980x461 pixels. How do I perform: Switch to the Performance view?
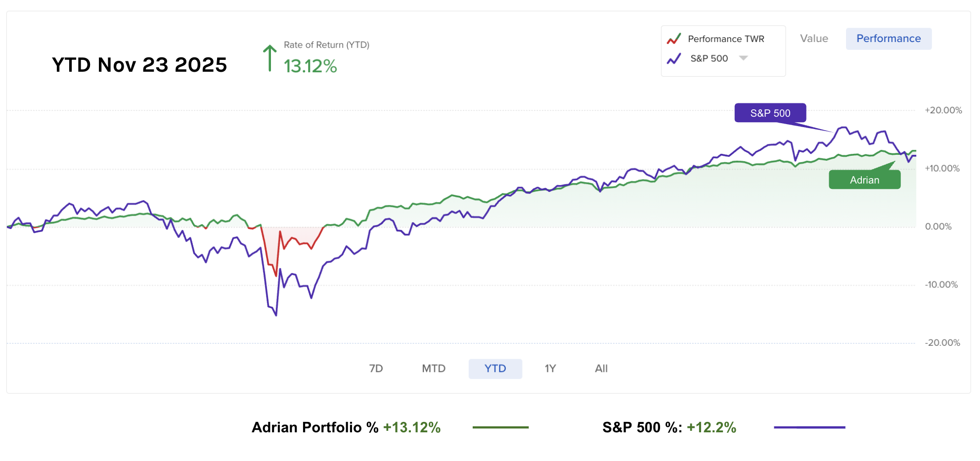click(889, 39)
